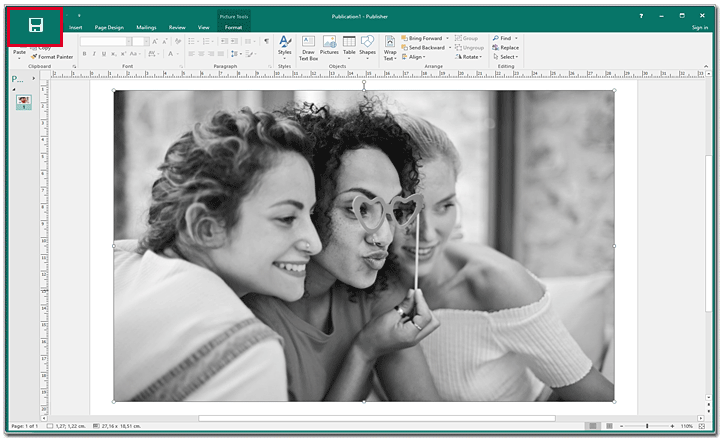The width and height of the screenshot is (720, 438).
Task: Click the Grow Font icon
Action: click(x=155, y=41)
